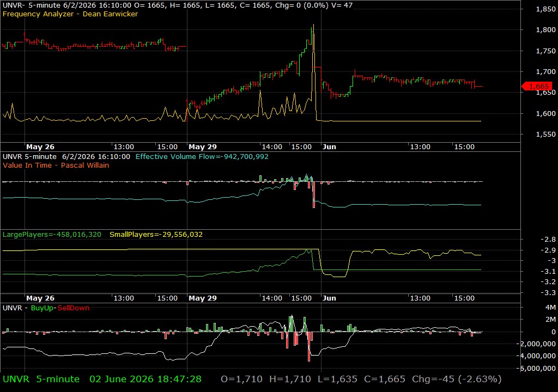Click 'Chg= 0 (0.0%)' in the chart header
This screenshot has height=392, width=558.
(303, 5)
